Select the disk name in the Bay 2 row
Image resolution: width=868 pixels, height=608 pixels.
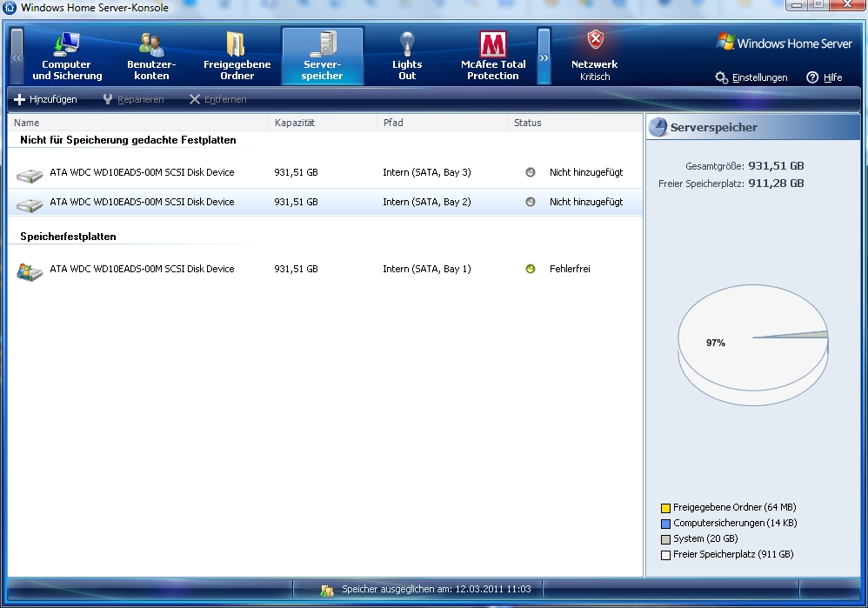pos(142,202)
